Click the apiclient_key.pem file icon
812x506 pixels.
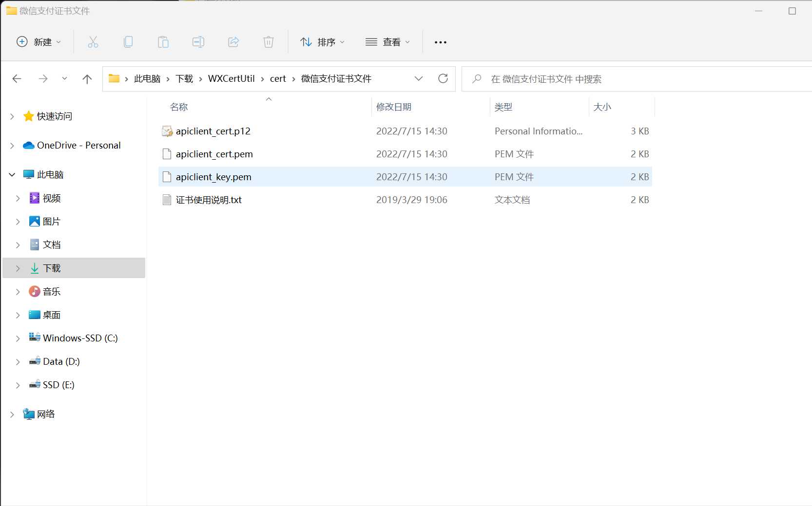(x=167, y=177)
